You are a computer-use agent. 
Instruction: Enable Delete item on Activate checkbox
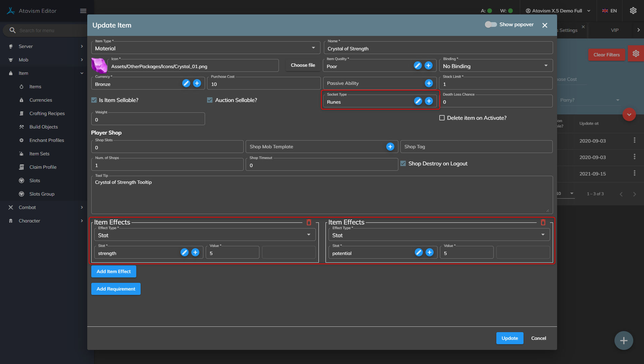(442, 118)
